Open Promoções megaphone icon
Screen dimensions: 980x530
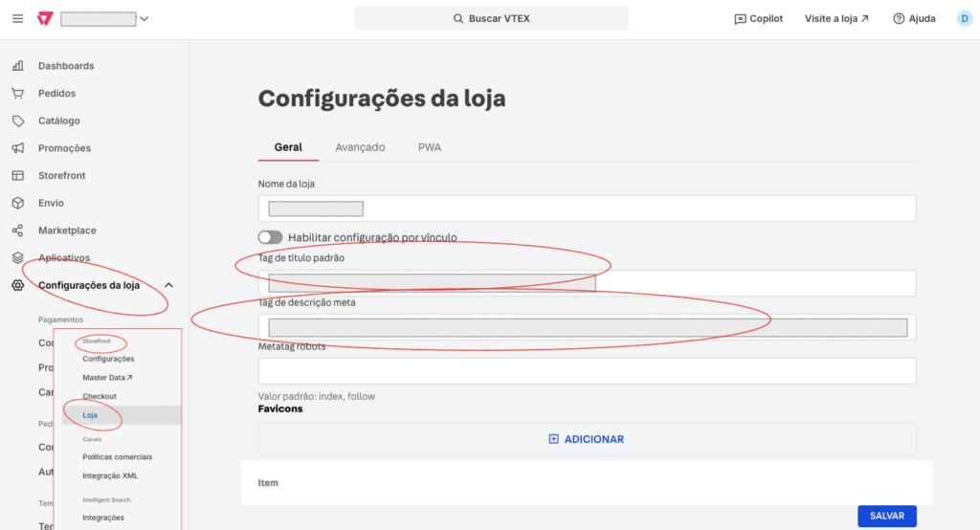pyautogui.click(x=17, y=148)
